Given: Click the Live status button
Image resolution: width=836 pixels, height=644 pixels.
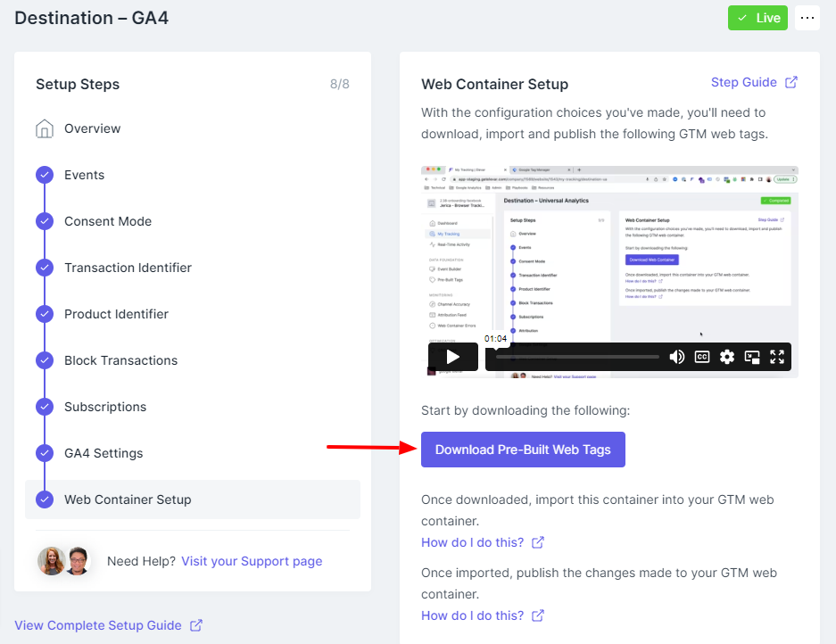Looking at the screenshot, I should point(757,18).
